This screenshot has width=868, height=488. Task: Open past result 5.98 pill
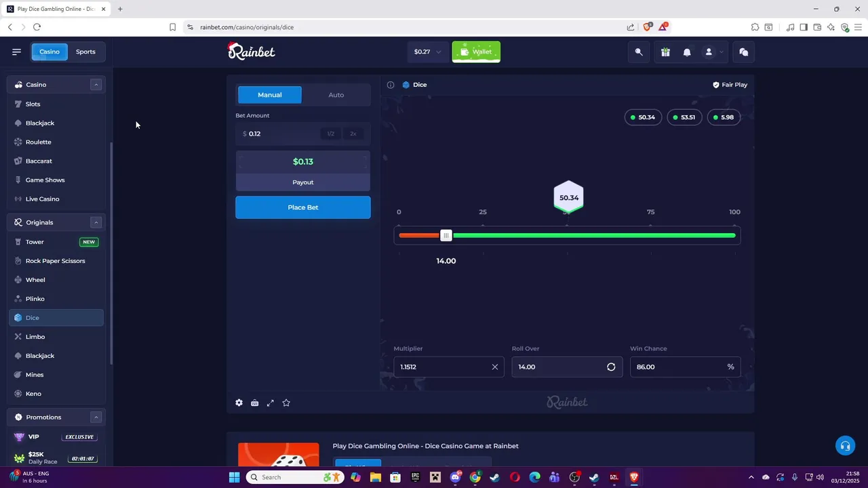(724, 117)
